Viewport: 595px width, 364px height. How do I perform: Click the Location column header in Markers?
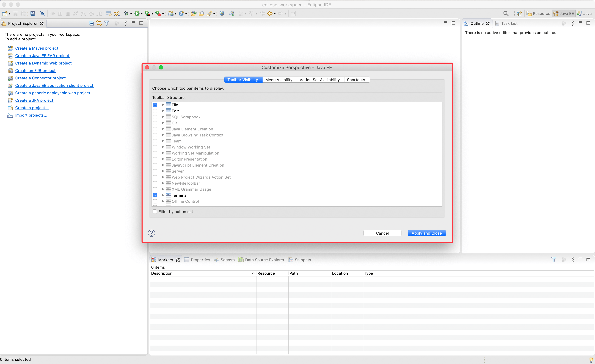[347, 273]
